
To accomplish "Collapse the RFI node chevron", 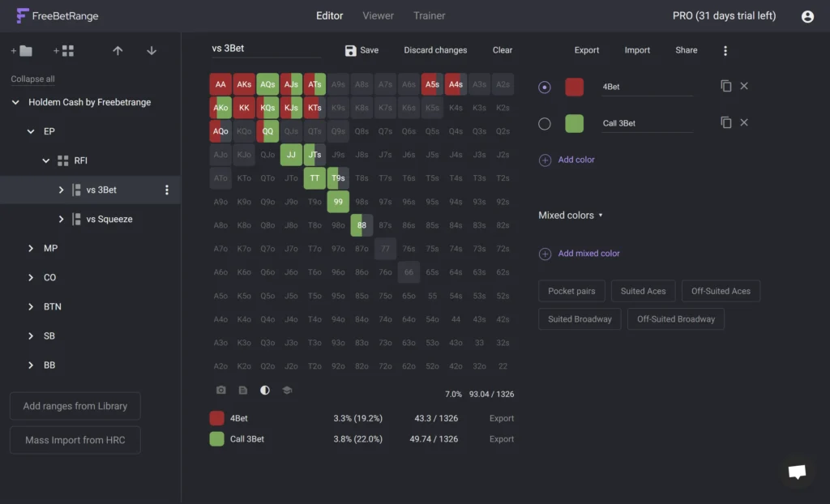I will (x=46, y=160).
